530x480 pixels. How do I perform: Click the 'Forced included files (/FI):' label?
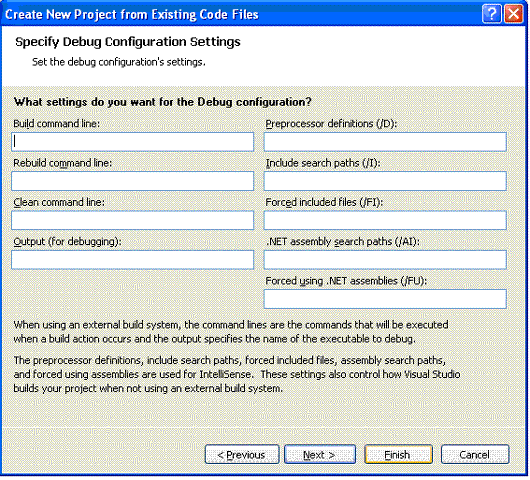click(x=324, y=202)
